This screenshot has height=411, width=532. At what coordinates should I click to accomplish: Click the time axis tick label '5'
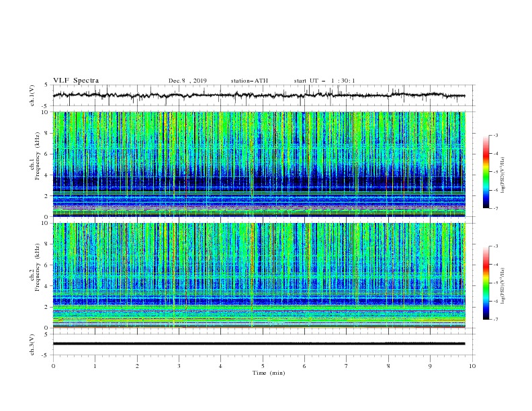[x=263, y=366]
